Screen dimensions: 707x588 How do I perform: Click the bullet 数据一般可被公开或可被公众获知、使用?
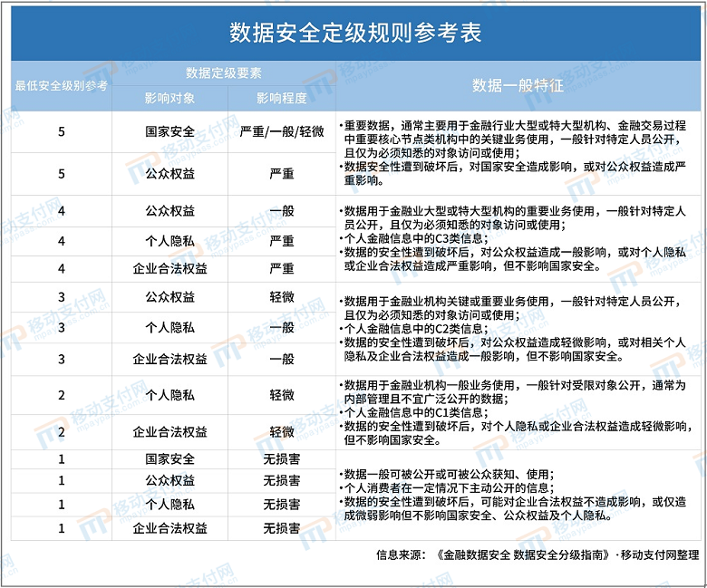coord(447,475)
